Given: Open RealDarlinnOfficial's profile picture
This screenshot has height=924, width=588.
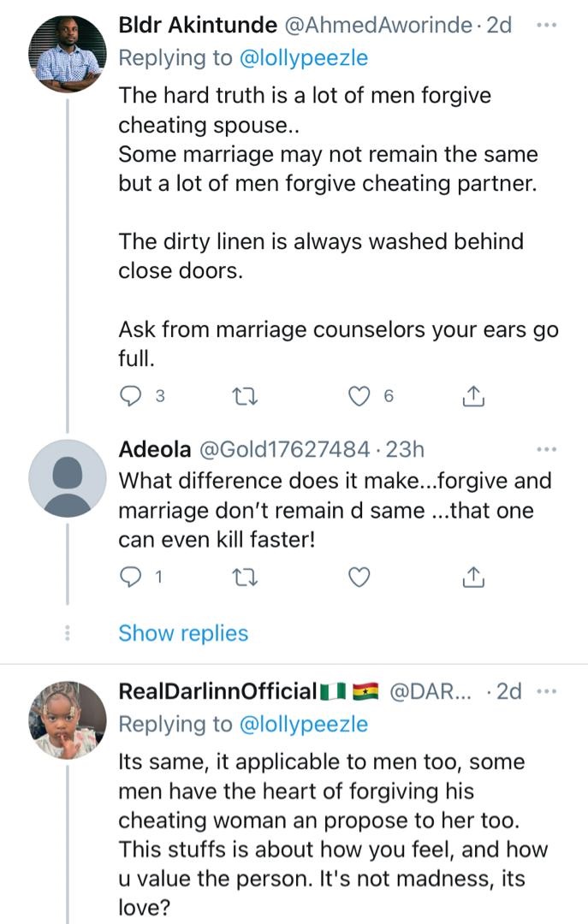Looking at the screenshot, I should pos(67,720).
